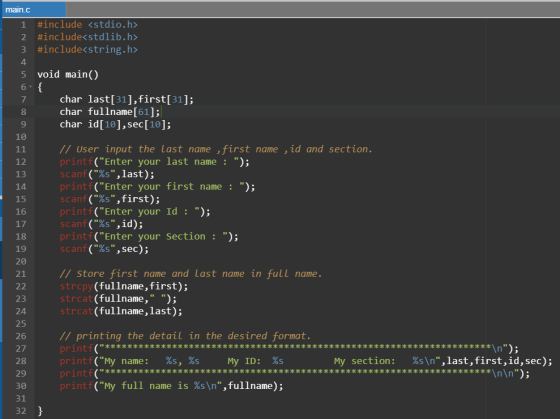560x419 pixels.
Task: Click the 'User input the last name' comment
Action: click(x=216, y=149)
